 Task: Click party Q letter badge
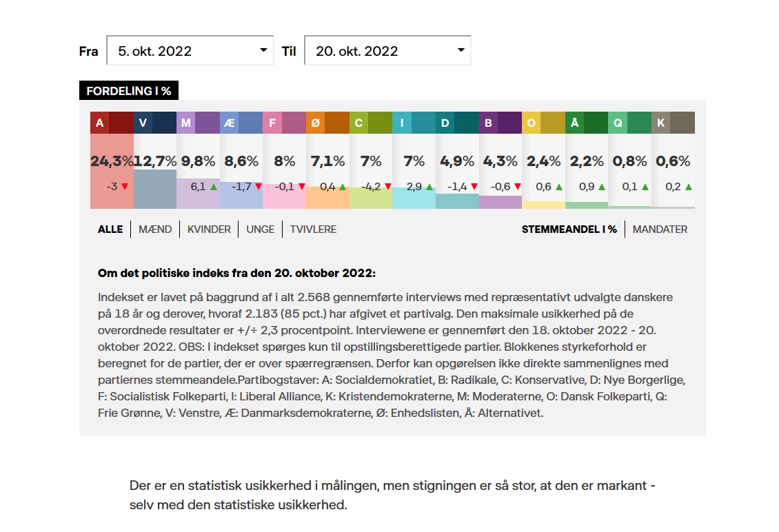click(618, 123)
